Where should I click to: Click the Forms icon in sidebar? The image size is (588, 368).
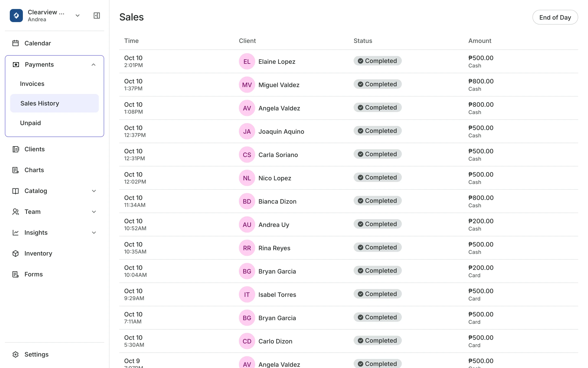(x=16, y=274)
